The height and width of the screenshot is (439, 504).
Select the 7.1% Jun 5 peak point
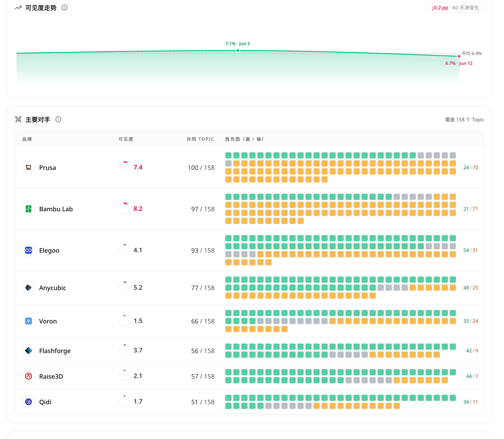coord(238,51)
